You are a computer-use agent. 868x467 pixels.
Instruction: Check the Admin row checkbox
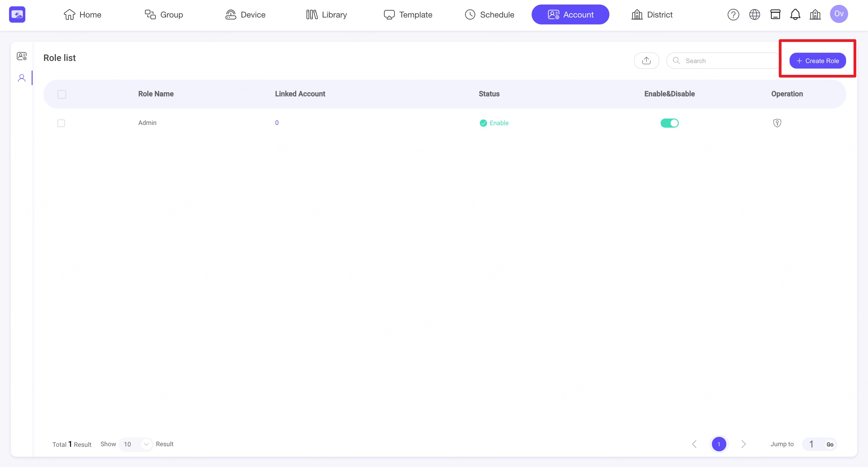(x=61, y=123)
